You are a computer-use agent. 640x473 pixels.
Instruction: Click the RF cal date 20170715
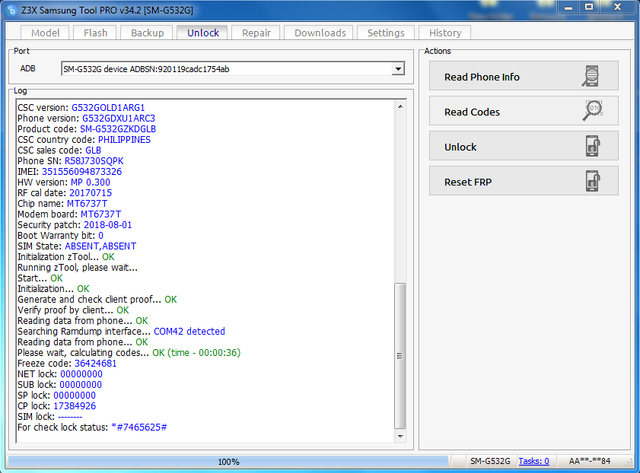pos(91,193)
